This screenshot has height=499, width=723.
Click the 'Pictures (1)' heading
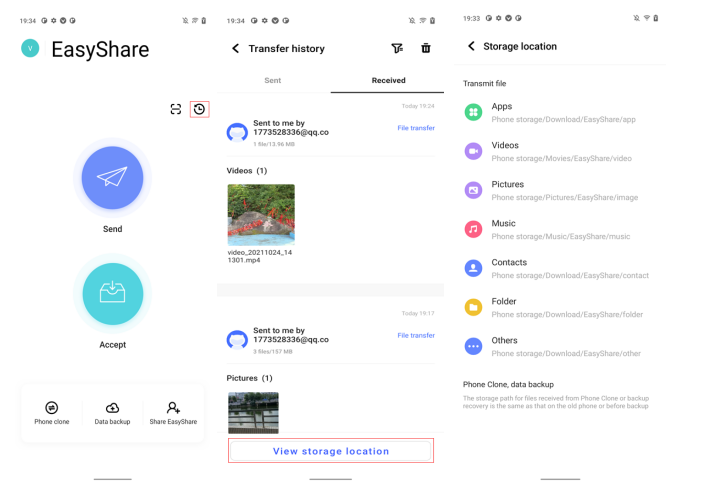(249, 378)
